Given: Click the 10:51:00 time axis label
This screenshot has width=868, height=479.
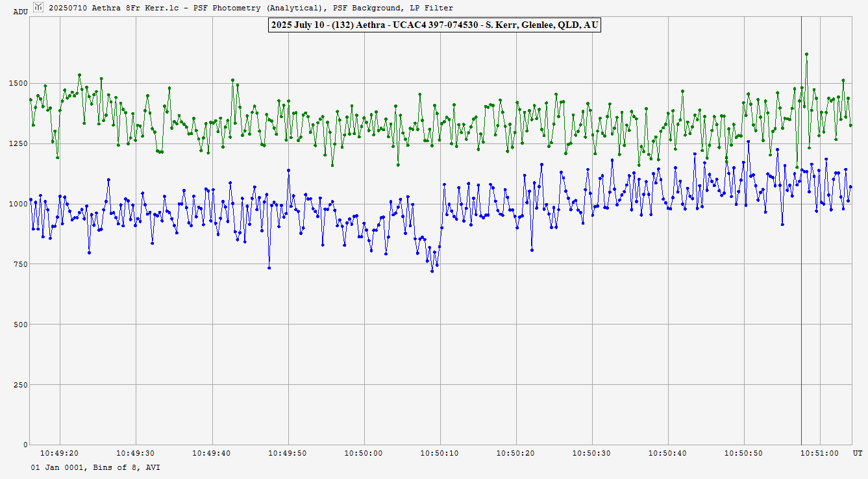Looking at the screenshot, I should tap(820, 453).
